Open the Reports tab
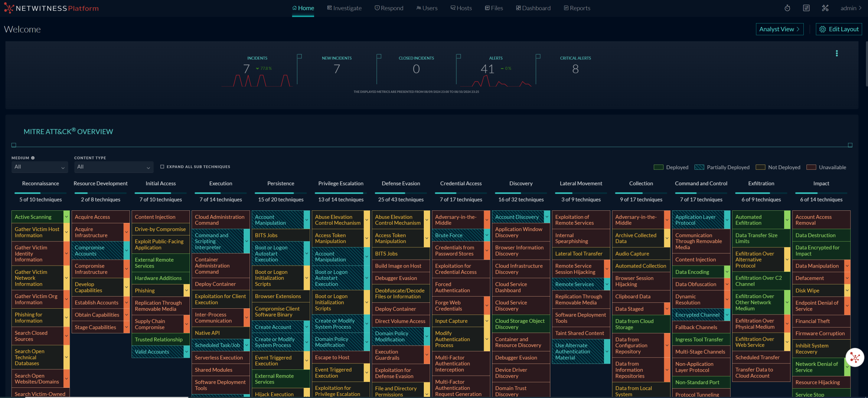 [577, 8]
